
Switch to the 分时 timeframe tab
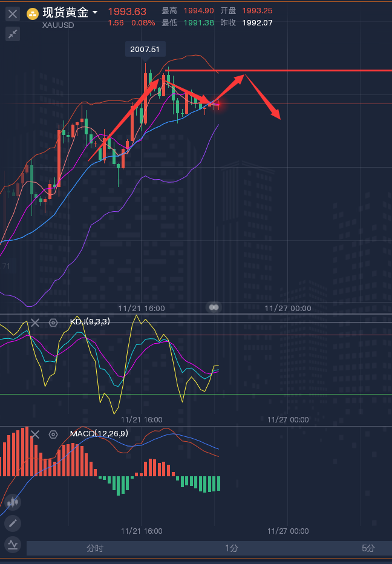(95, 548)
